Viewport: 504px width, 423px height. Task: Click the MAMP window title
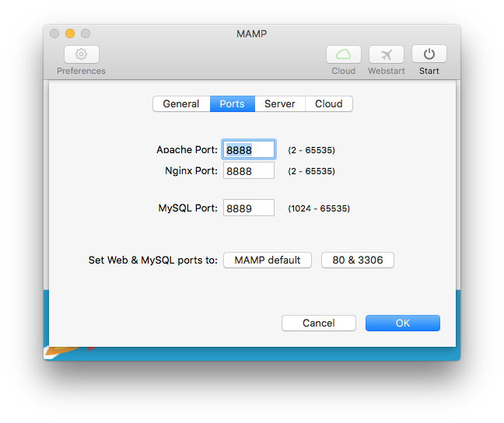coord(252,33)
